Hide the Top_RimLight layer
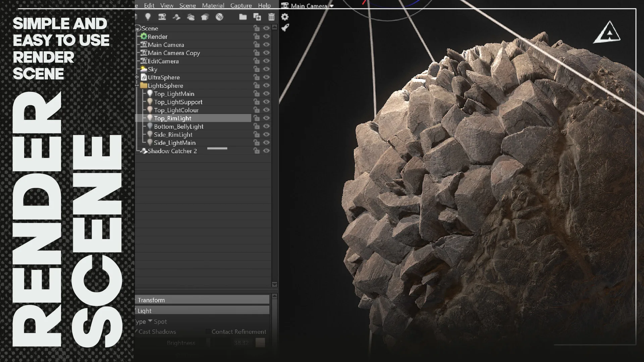 [x=266, y=118]
